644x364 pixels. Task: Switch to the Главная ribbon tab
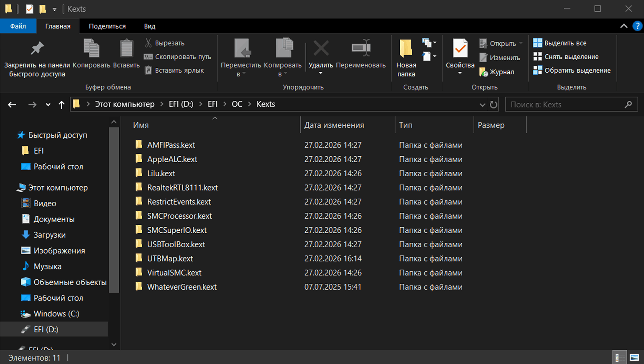pos(58,26)
